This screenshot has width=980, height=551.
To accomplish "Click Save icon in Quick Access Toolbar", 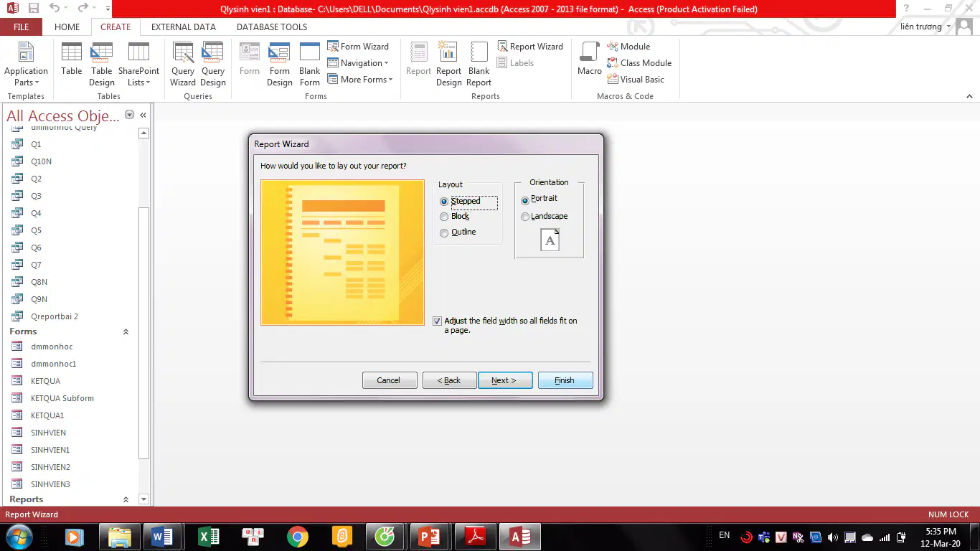I will point(33,9).
